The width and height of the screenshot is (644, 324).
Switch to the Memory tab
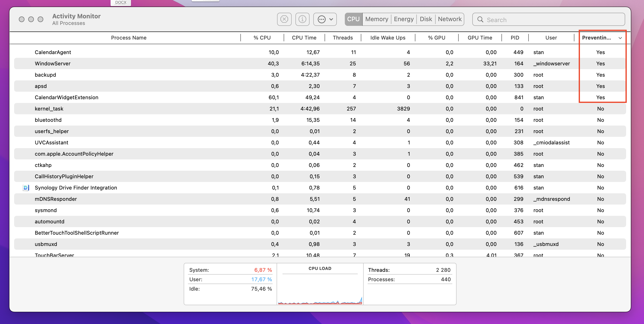[377, 19]
